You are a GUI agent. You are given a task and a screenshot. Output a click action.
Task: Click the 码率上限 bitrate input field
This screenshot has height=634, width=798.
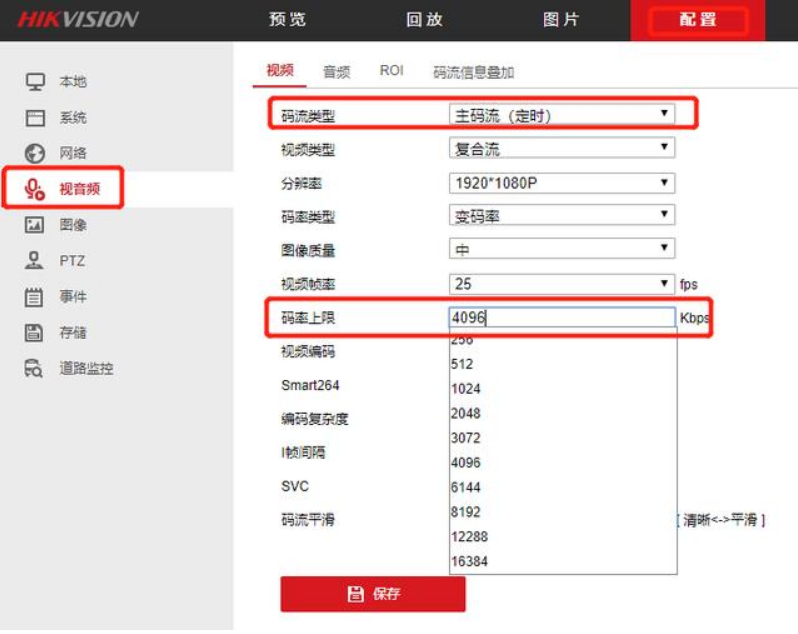click(561, 318)
